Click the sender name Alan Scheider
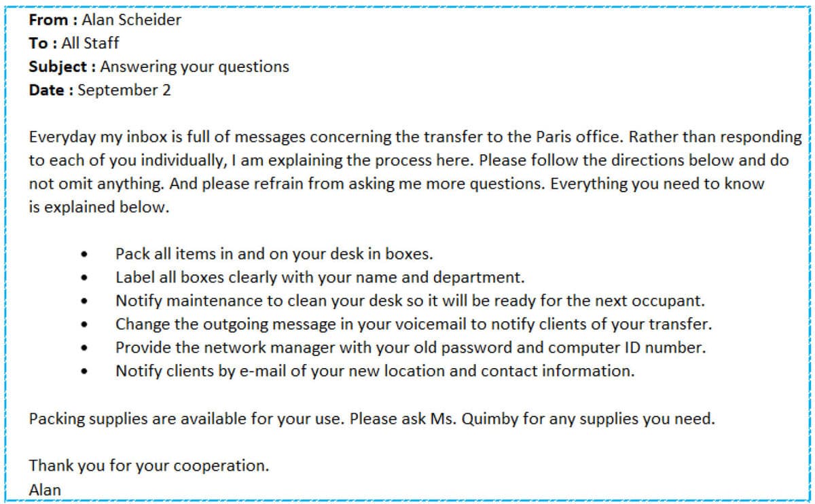 tap(132, 20)
